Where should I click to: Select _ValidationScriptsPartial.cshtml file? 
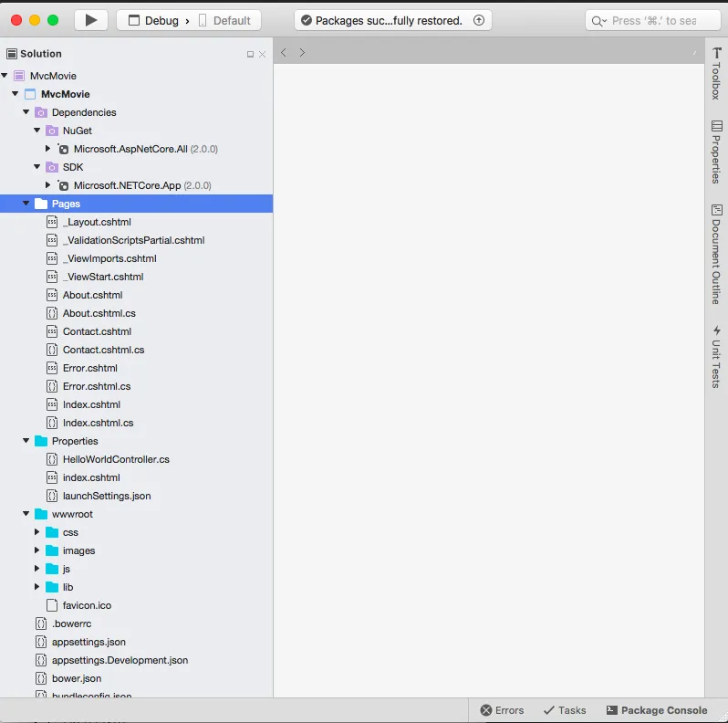point(134,240)
